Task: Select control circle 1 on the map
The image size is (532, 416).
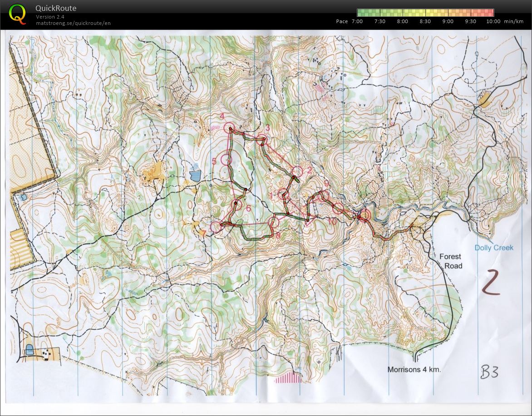Action: (283, 193)
